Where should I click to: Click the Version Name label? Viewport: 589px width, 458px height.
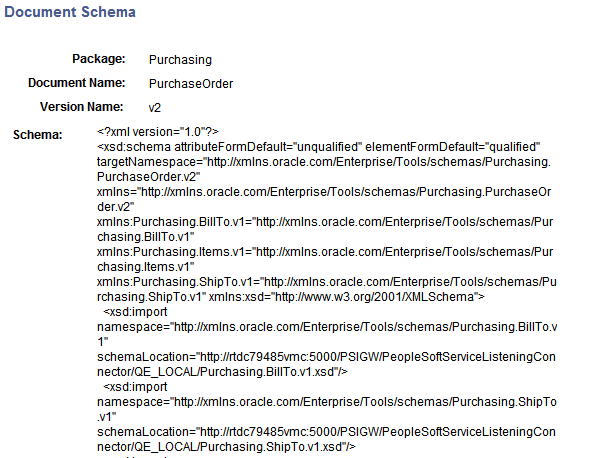click(82, 107)
